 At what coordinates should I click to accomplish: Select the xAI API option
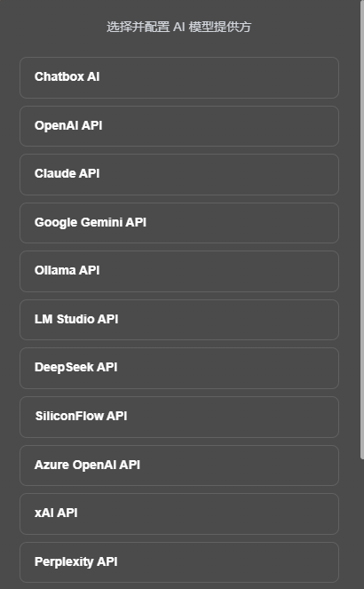click(x=179, y=513)
